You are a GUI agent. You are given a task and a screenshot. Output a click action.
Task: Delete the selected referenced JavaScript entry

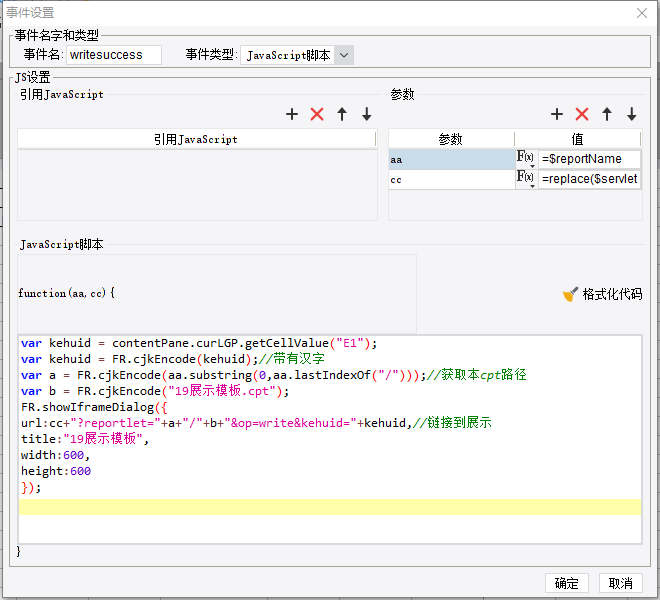point(317,115)
